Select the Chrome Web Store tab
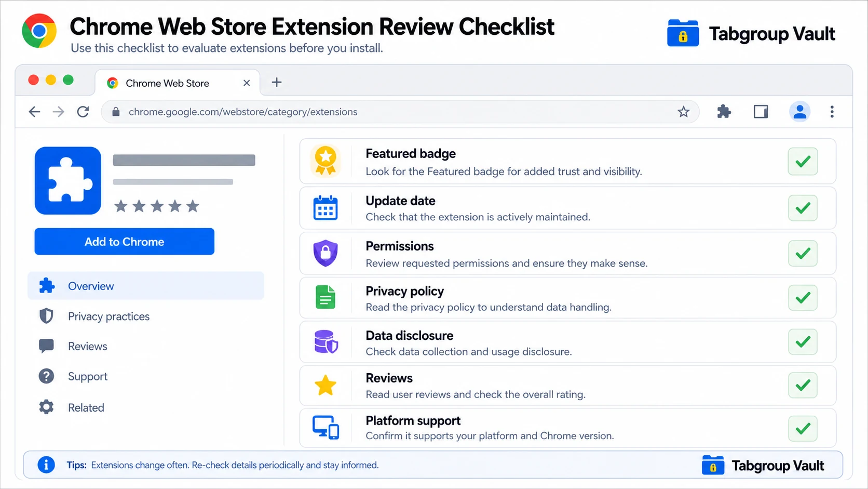Screen dimensions: 868x489 pyautogui.click(x=178, y=83)
